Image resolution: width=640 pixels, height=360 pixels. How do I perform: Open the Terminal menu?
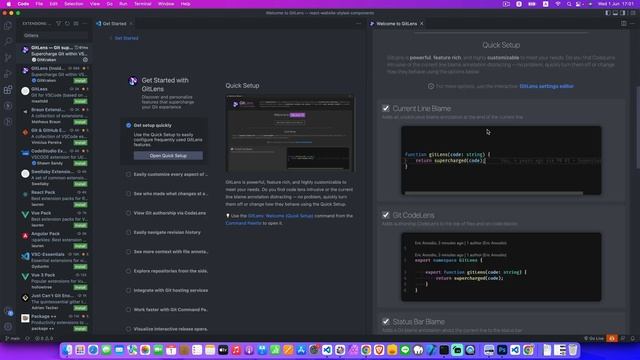142,4
